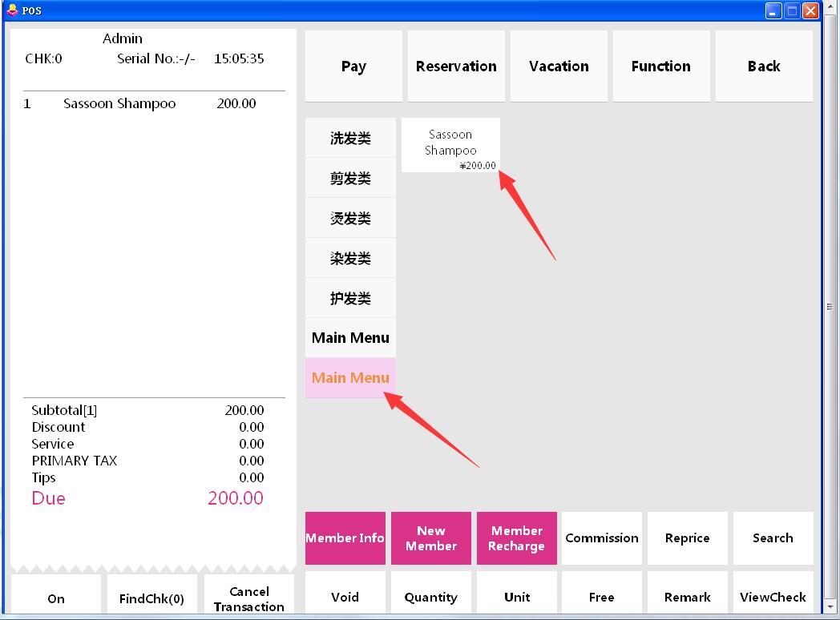Screen dimensions: 840x620
Task: Maximize the POS window
Action: click(x=793, y=10)
